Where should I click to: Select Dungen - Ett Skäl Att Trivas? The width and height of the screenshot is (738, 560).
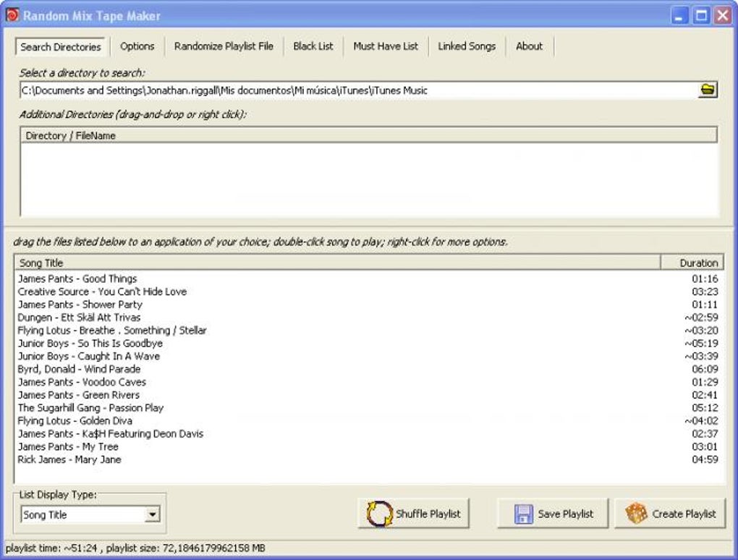[x=368, y=318]
